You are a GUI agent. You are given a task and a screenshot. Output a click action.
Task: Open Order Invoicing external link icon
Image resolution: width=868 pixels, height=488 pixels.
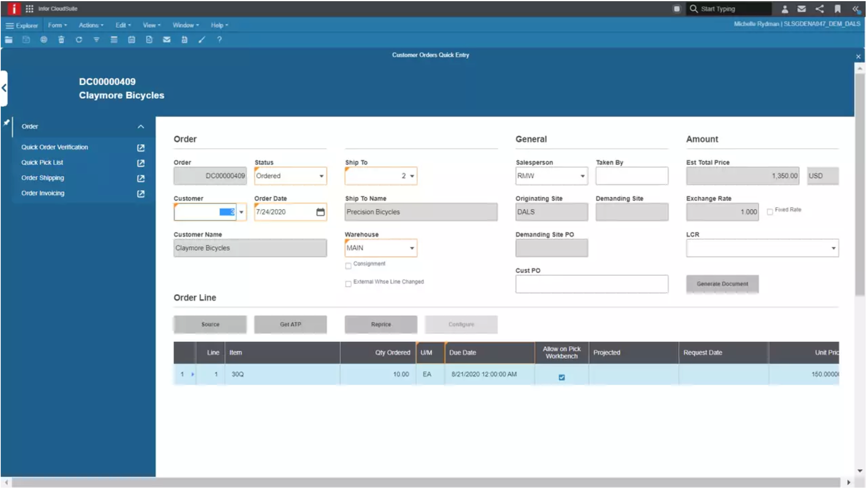[141, 194]
